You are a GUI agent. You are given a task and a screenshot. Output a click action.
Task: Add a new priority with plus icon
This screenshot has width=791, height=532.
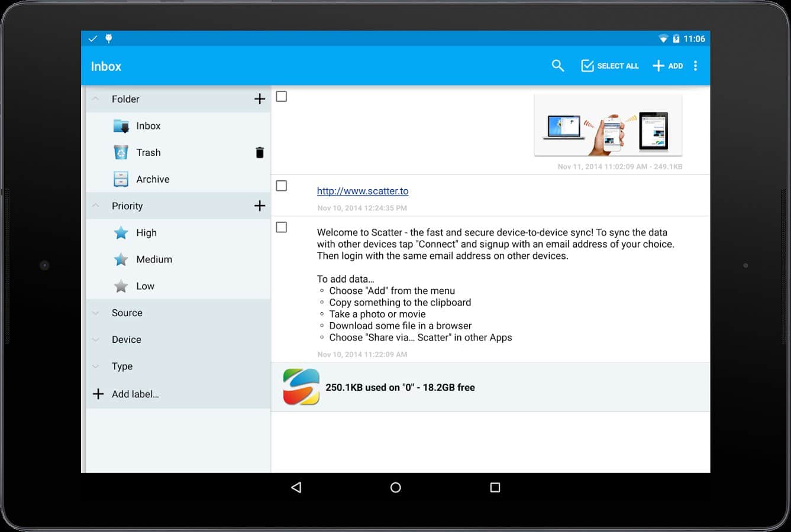259,206
